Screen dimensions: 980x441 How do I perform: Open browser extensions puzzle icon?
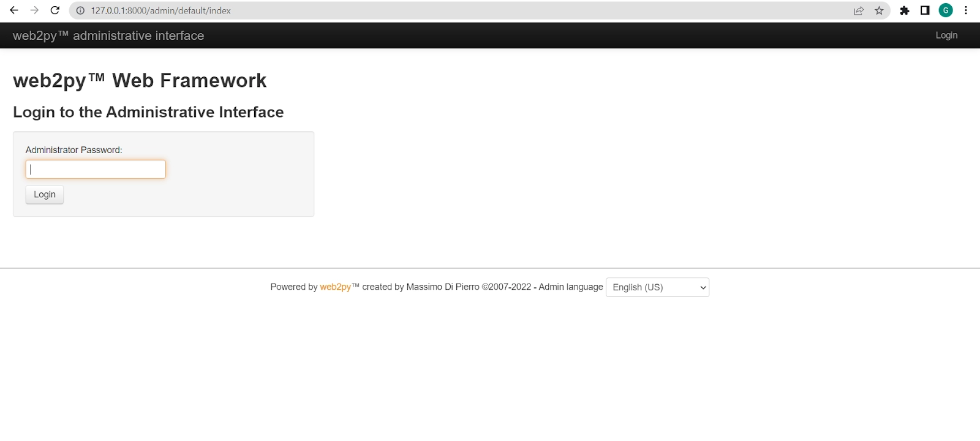[x=905, y=10]
